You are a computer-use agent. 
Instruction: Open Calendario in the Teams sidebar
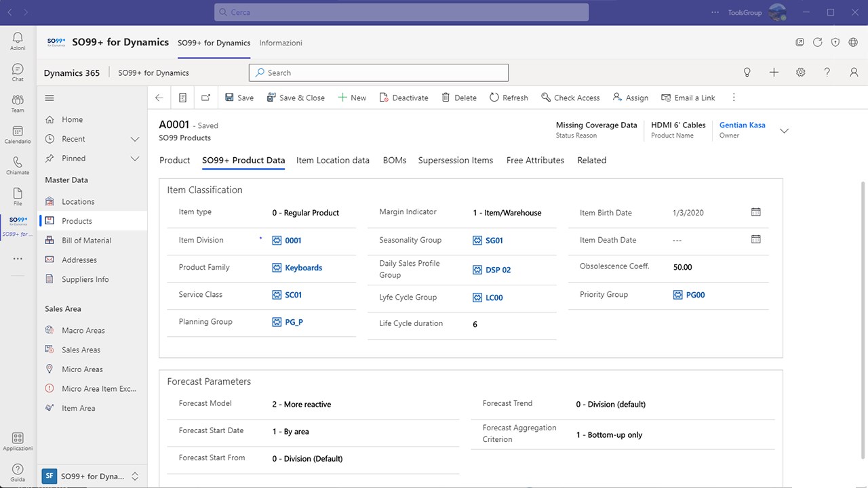click(x=18, y=134)
